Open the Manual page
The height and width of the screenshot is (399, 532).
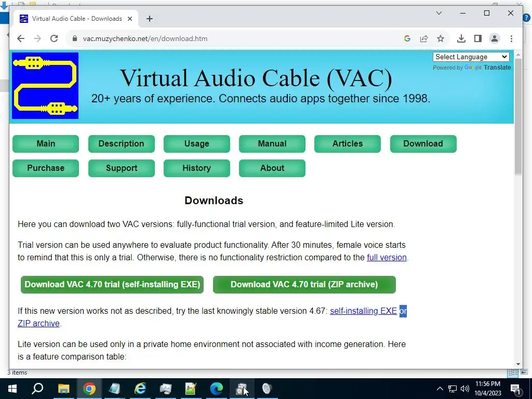272,144
